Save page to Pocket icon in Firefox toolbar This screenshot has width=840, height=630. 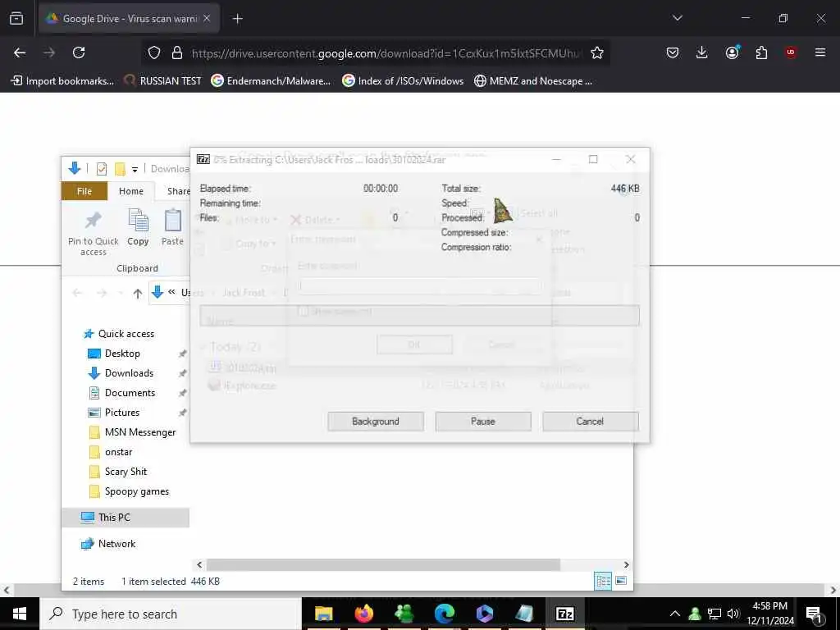point(673,52)
